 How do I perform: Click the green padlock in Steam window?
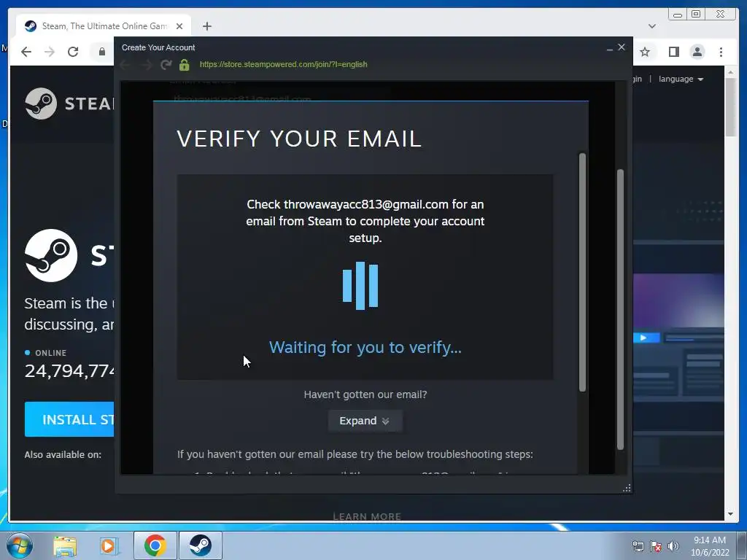(185, 64)
